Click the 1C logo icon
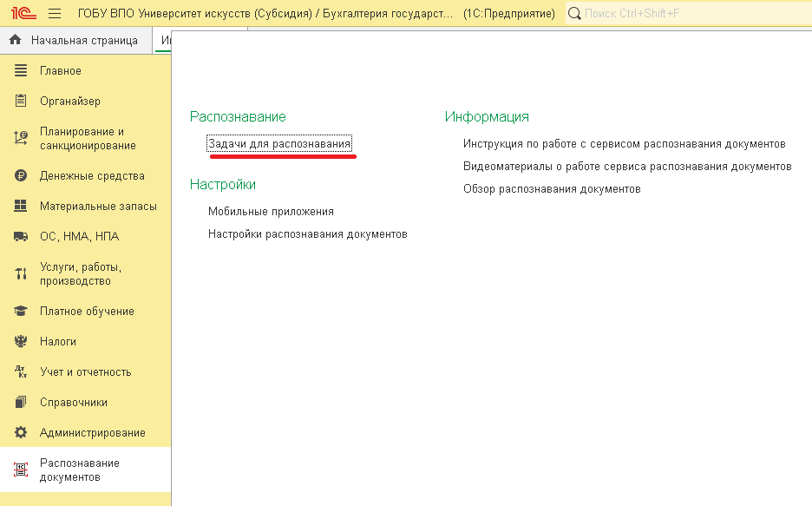The width and height of the screenshot is (812, 506). tap(23, 14)
